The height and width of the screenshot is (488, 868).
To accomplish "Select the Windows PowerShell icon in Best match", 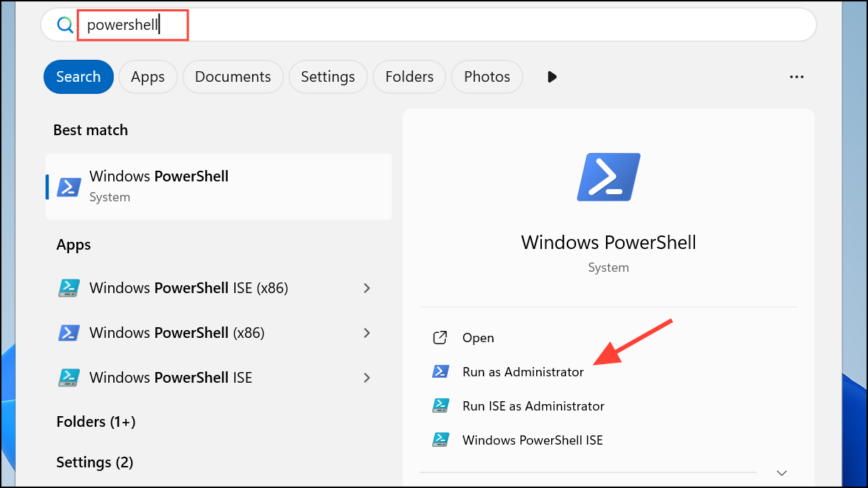I will point(68,186).
